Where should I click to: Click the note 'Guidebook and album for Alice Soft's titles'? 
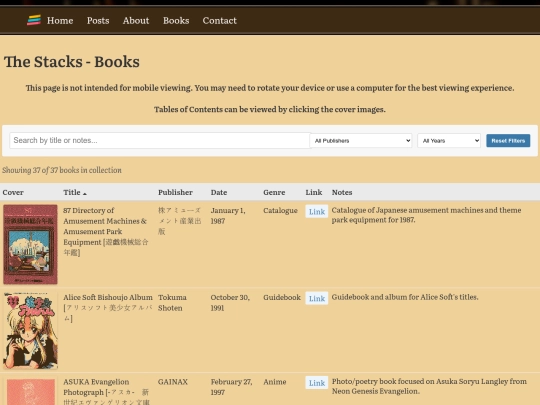[405, 297]
